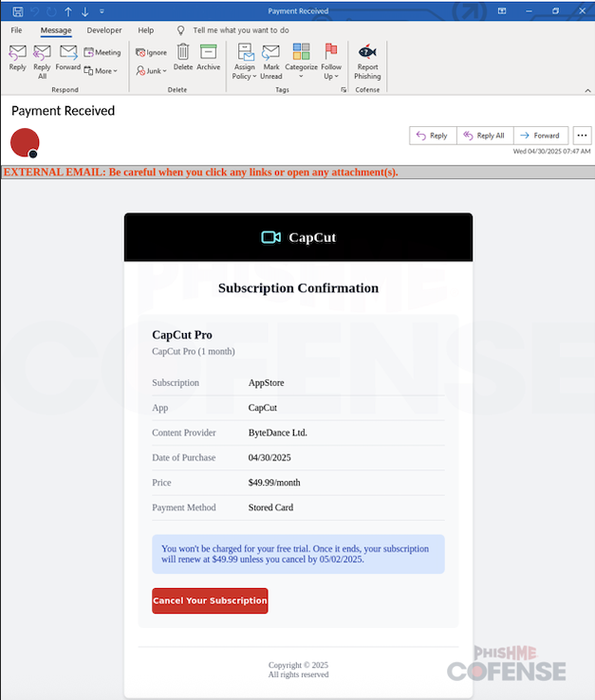Click the 'CapCut Pro (1 month)' text
The height and width of the screenshot is (700, 595).
click(194, 351)
